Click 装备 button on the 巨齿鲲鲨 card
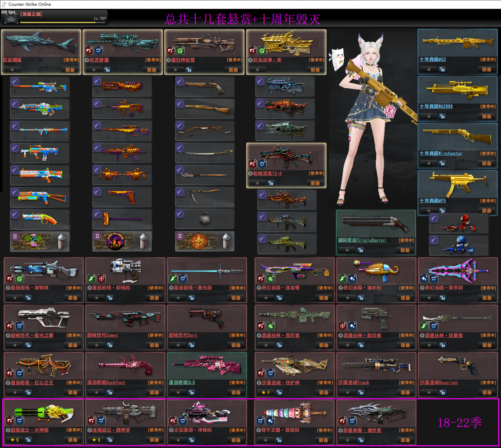The height and width of the screenshot is (448, 501). coord(70,69)
